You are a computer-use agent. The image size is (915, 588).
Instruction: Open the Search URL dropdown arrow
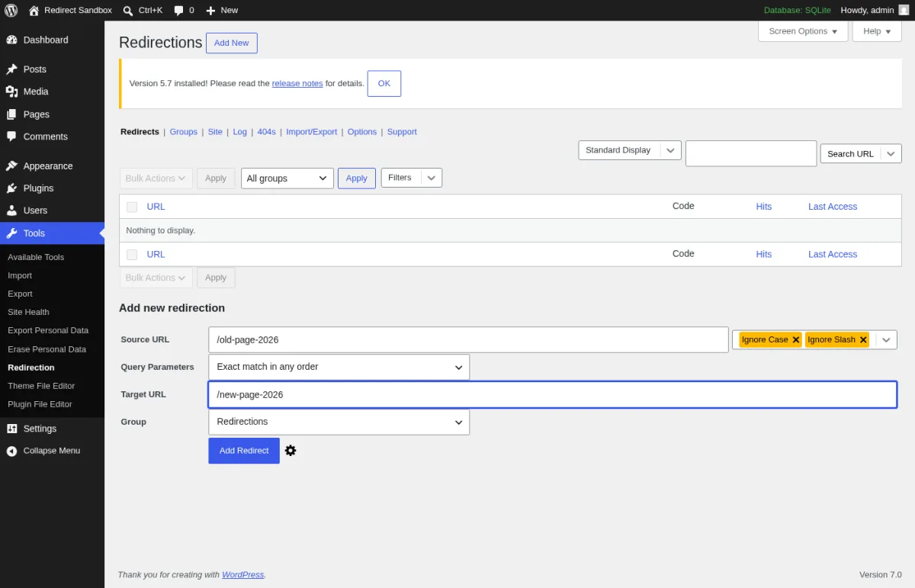[891, 154]
